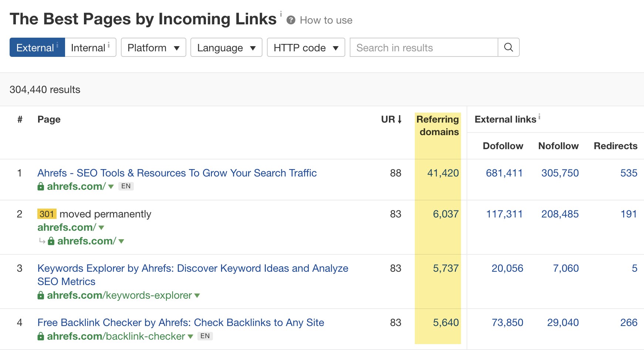Click the EN language badge on the first result

tap(126, 186)
